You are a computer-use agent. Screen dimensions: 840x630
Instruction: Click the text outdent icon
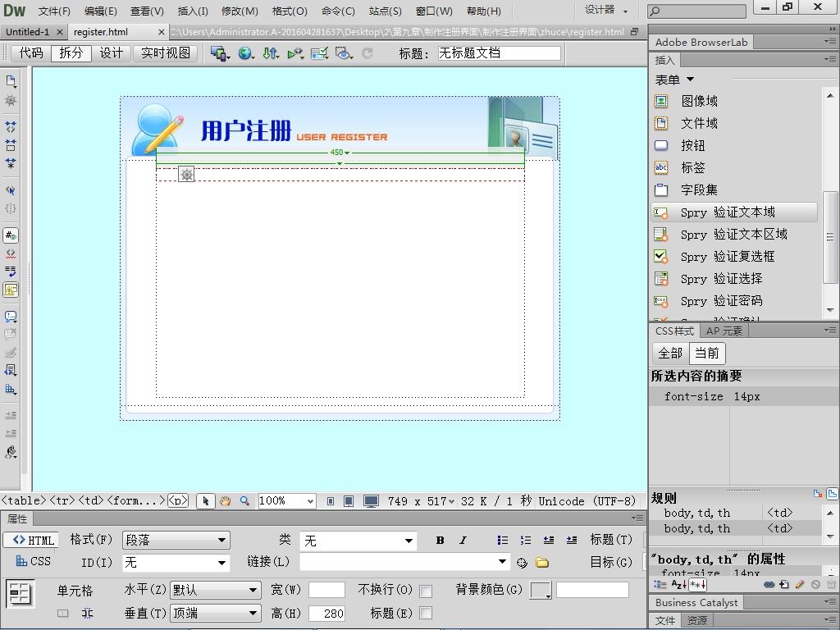(549, 540)
